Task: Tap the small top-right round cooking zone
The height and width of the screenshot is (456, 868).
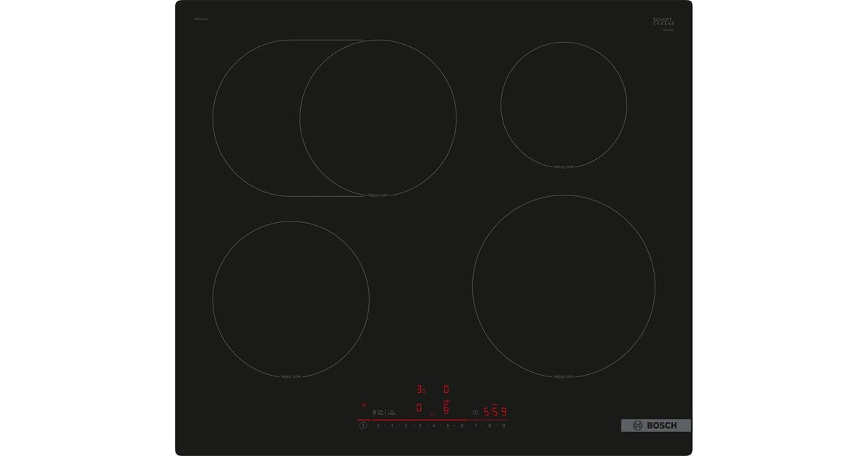Action: [563, 104]
